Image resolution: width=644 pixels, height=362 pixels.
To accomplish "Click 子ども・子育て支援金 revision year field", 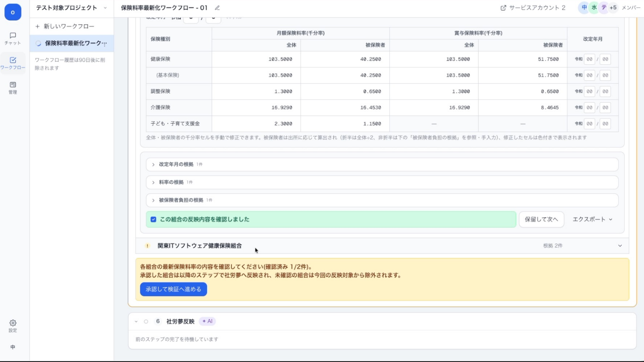I will [589, 124].
